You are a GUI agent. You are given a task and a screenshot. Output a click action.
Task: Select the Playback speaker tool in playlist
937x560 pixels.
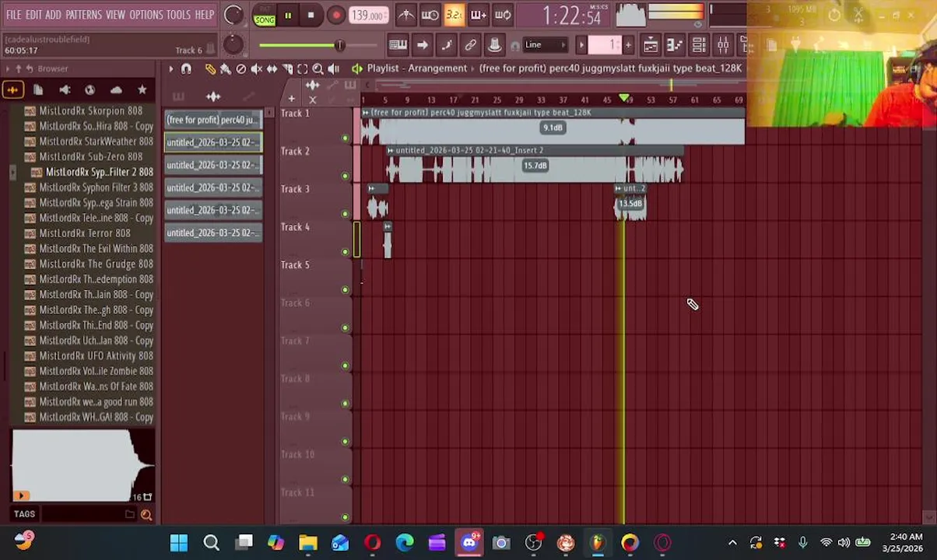[x=333, y=68]
